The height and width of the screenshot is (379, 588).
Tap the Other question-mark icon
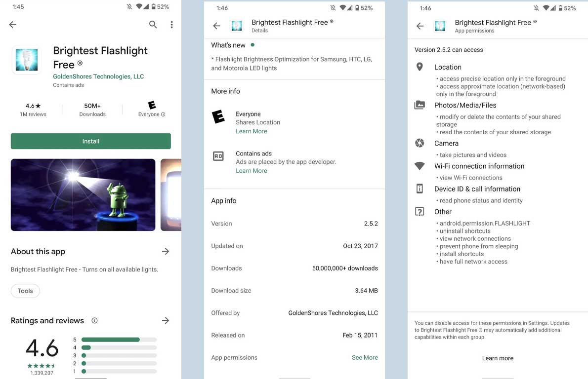tap(420, 212)
